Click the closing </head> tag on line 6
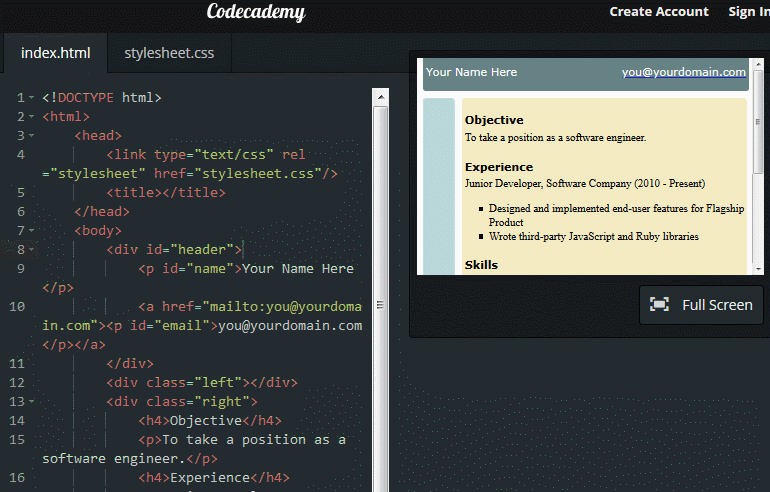Viewport: 770px width, 492px height. (102, 212)
